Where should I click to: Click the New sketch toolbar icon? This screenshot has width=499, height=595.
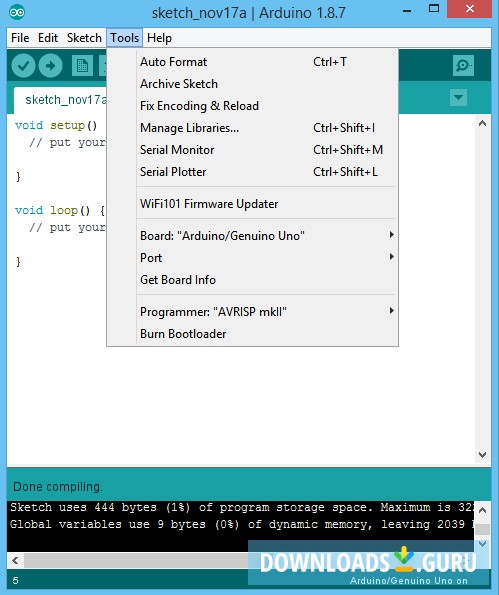[x=82, y=66]
